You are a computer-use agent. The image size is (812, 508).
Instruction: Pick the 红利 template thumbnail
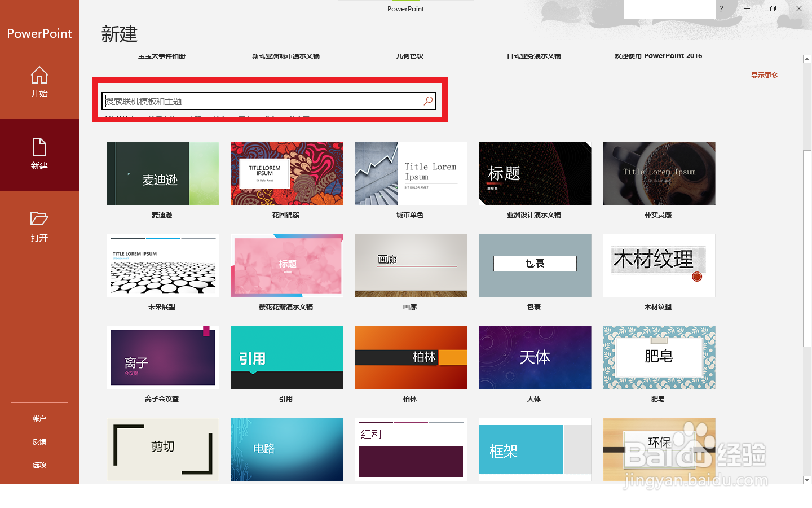pyautogui.click(x=411, y=449)
